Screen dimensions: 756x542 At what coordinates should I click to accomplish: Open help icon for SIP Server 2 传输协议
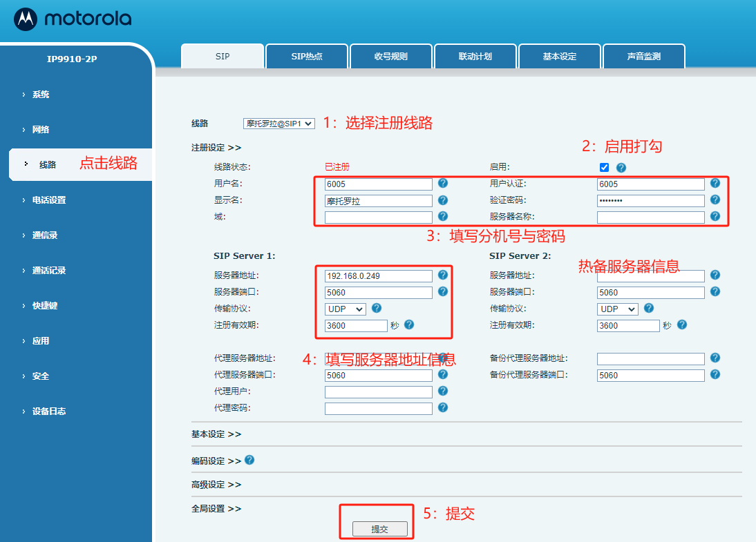coord(649,308)
